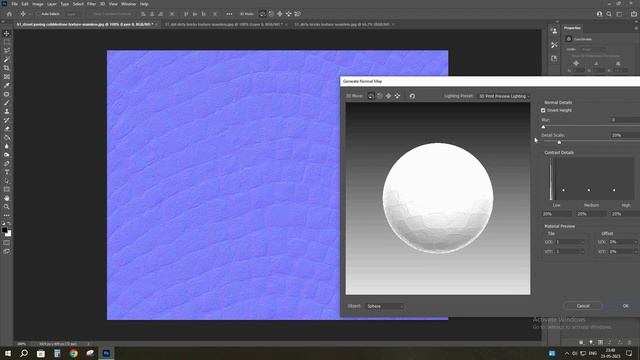Open the Windows Start button
640x360 pixels.
(x=8, y=353)
